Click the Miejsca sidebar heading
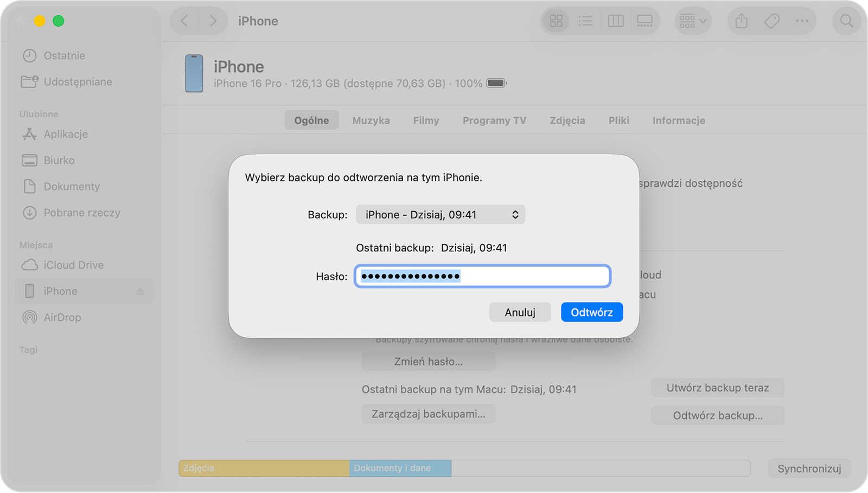 36,245
